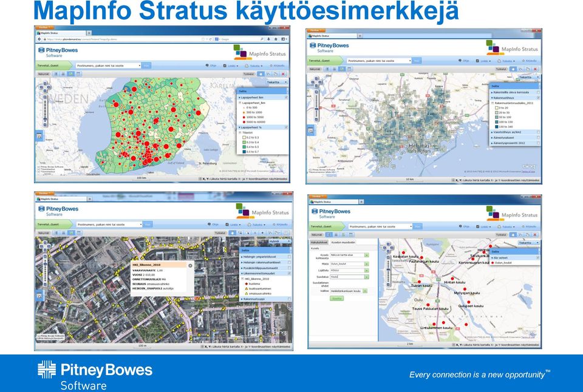Toggle Pysäköintilippuautomaatit checkbox
This screenshot has width=583, height=392.
(x=289, y=268)
